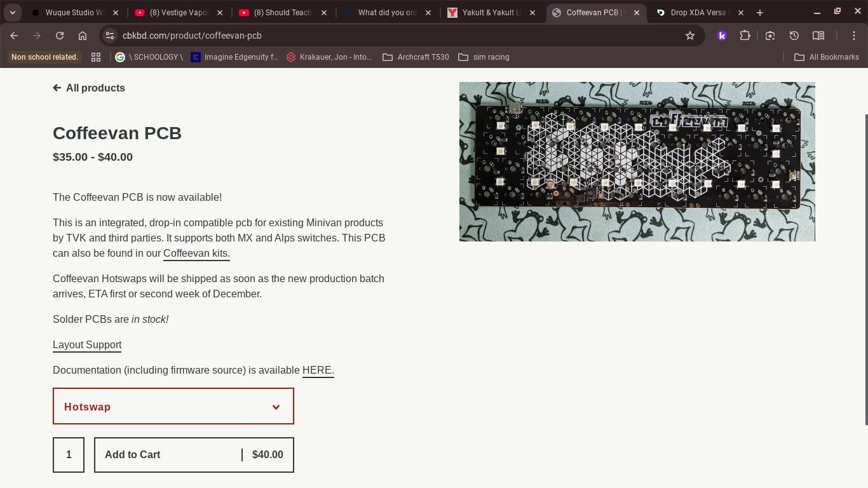This screenshot has height=488, width=868.
Task: Close the Drop XDA Versa tab
Action: [x=741, y=13]
